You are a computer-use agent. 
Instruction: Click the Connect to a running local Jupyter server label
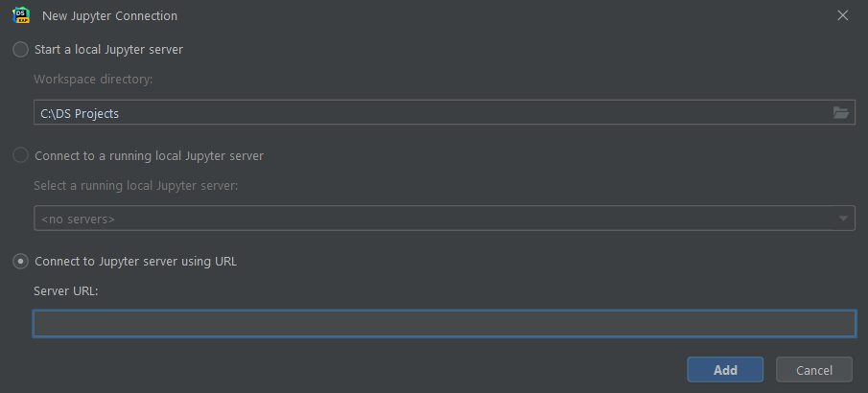point(149,155)
